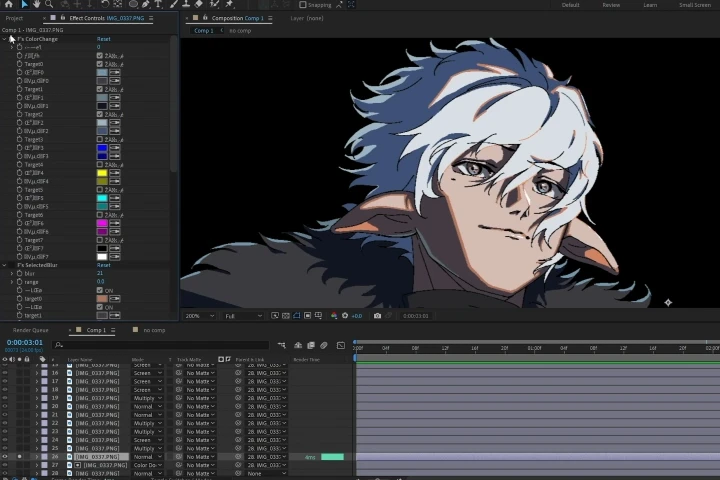This screenshot has height=480, width=720.
Task: Reset the F's ColorChange effect
Action: pos(103,39)
